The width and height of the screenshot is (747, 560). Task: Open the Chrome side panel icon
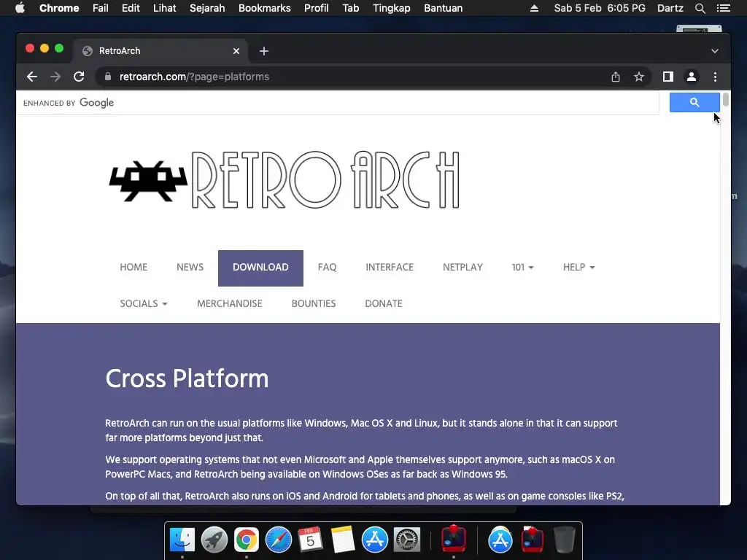click(x=668, y=77)
